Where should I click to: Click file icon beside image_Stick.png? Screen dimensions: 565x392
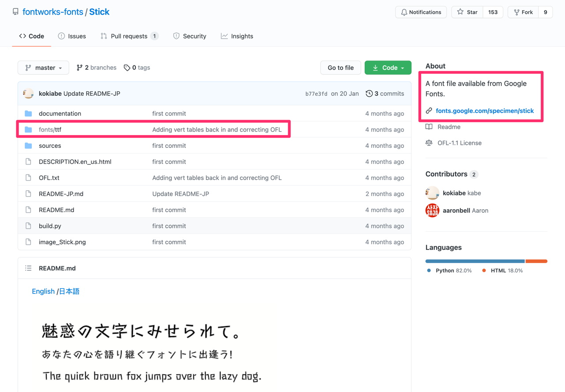click(x=28, y=242)
